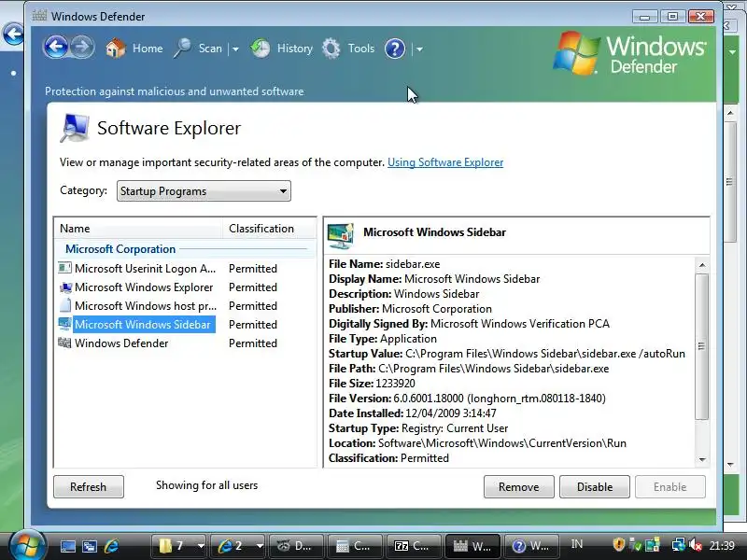Switch to the Help window taskbar button
Viewport: 747px width, 560px height.
[530, 546]
